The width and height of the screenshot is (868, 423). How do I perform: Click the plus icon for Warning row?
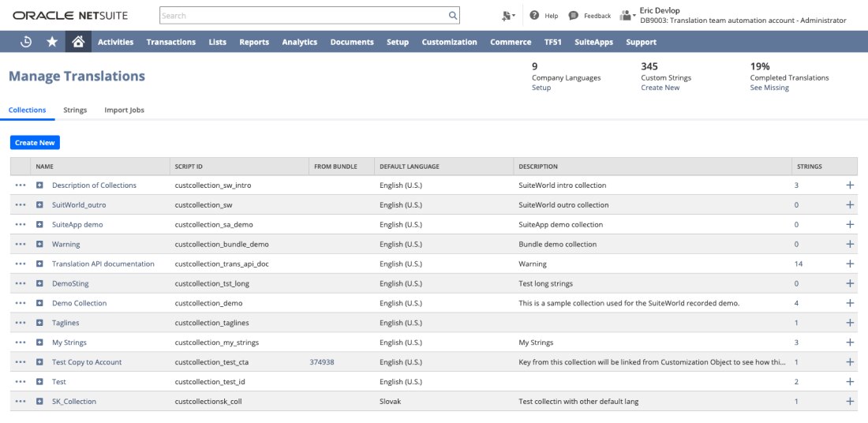click(850, 245)
